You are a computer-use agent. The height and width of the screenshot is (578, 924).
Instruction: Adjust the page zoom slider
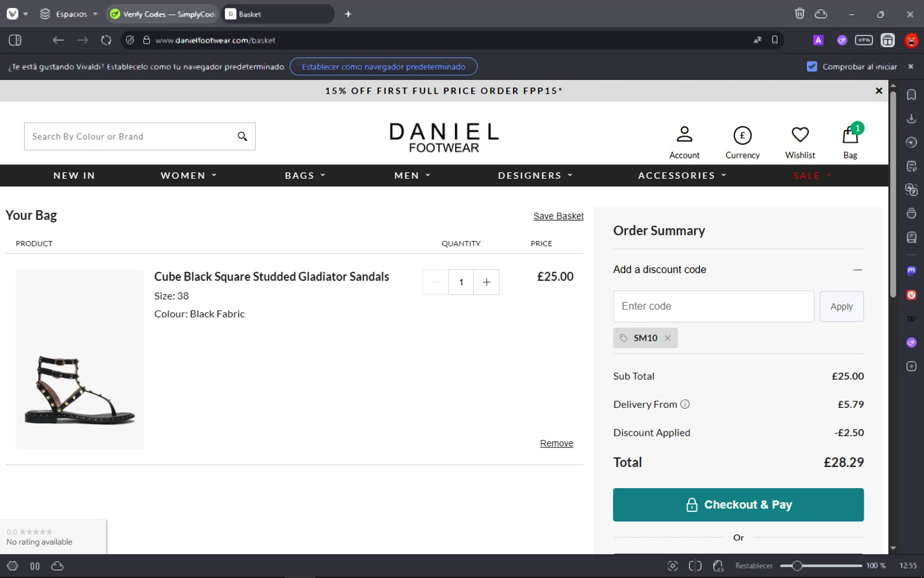click(x=821, y=566)
